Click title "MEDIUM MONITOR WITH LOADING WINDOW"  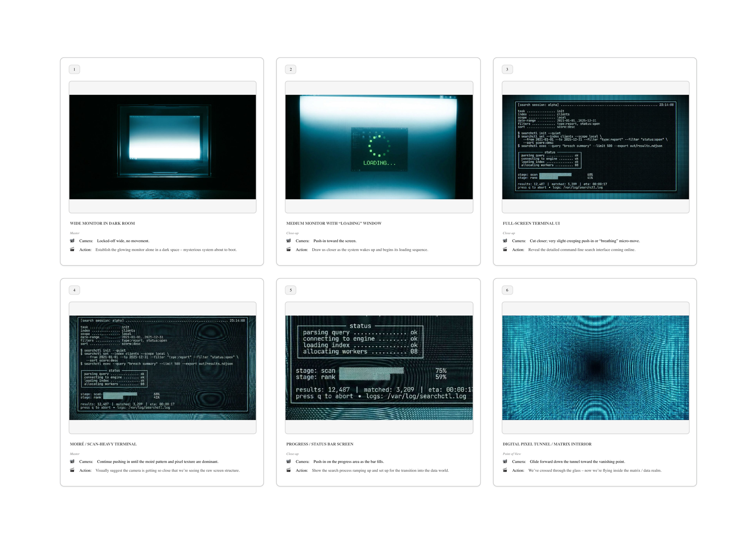pyautogui.click(x=334, y=223)
